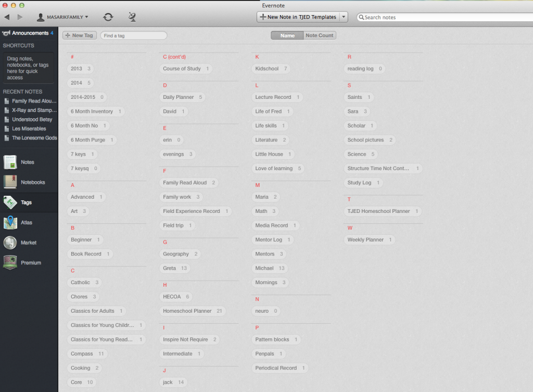Open the Michael tag
The image size is (533, 392).
point(270,268)
